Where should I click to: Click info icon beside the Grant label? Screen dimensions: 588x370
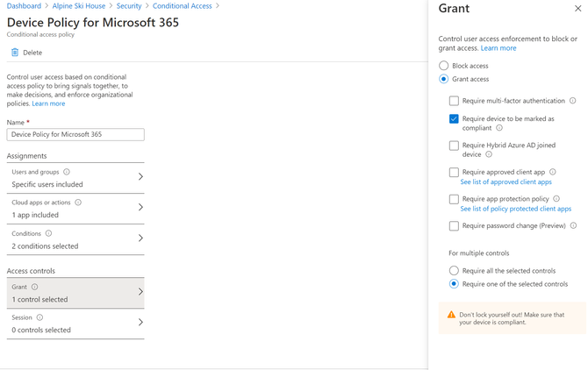pyautogui.click(x=34, y=287)
